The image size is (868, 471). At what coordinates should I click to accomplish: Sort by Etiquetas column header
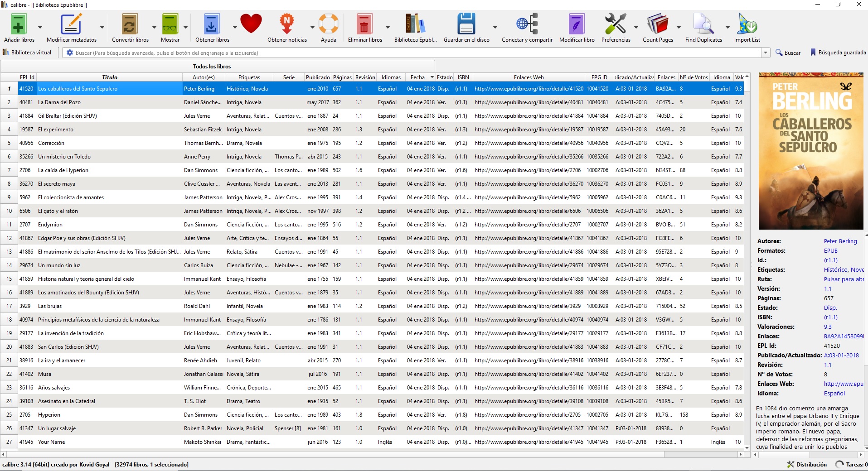click(x=249, y=77)
